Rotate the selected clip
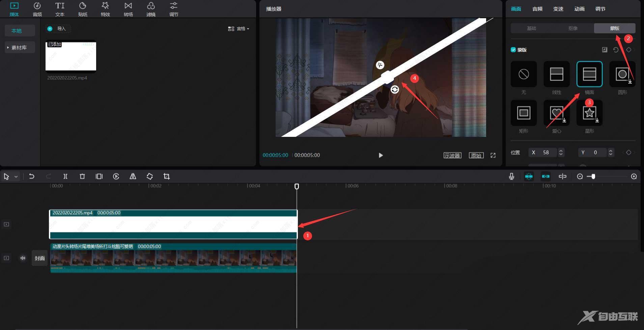Image resolution: width=644 pixels, height=330 pixels. pyautogui.click(x=150, y=176)
